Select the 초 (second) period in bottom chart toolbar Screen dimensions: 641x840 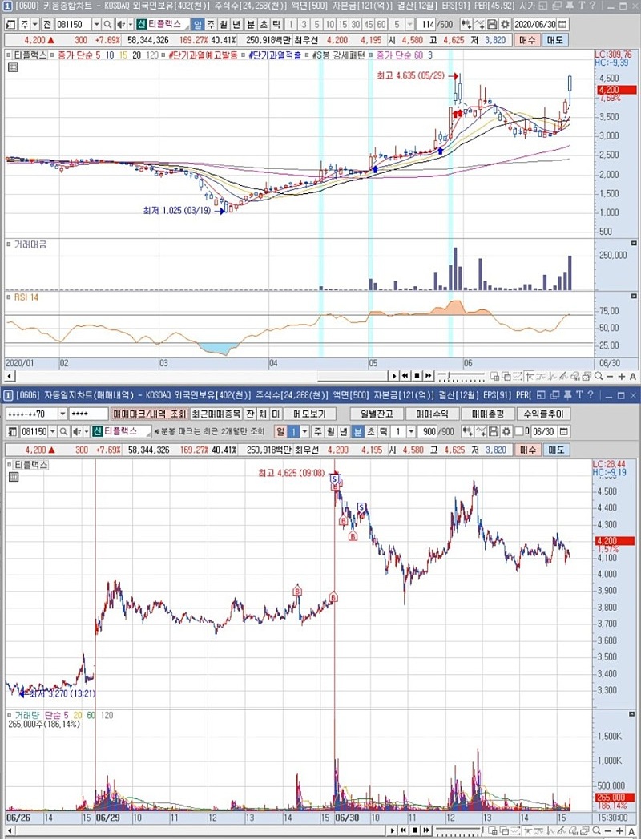[x=370, y=432]
